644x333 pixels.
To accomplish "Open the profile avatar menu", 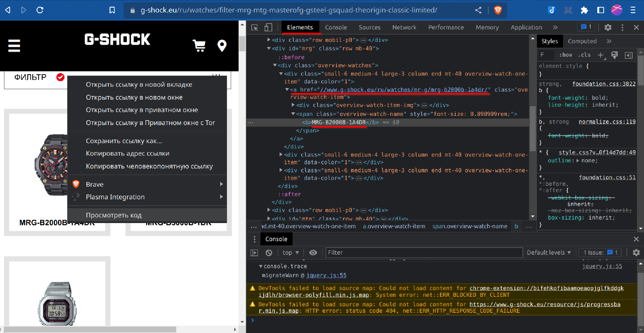I will 617,10.
